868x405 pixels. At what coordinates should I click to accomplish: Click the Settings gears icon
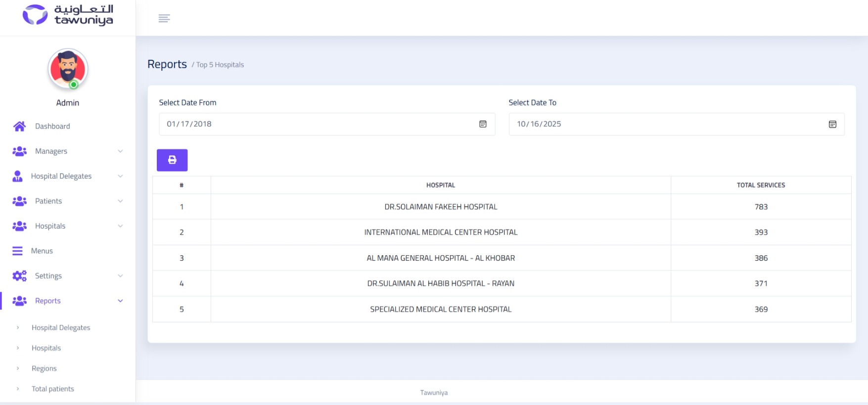coord(20,276)
